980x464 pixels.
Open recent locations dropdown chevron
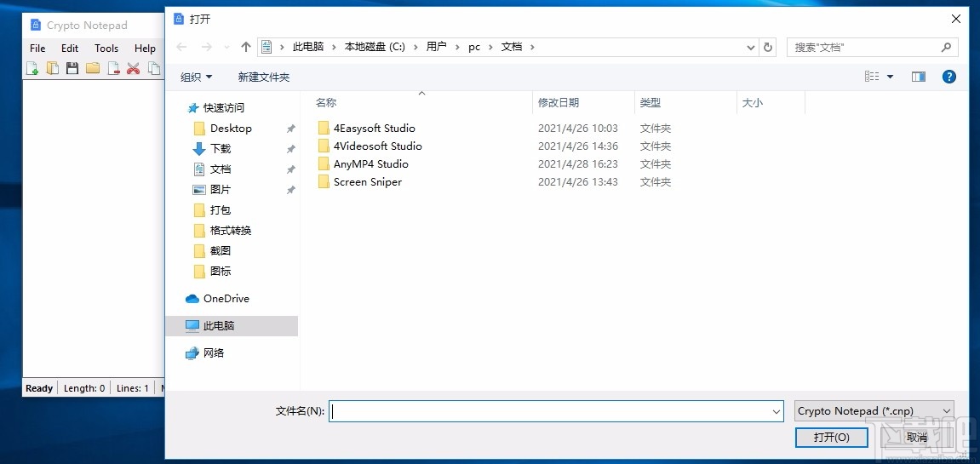coord(226,47)
